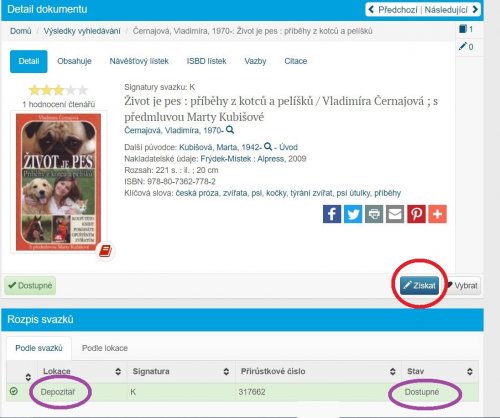Sort the Stav column
This screenshot has width=500, height=418.
(x=470, y=371)
